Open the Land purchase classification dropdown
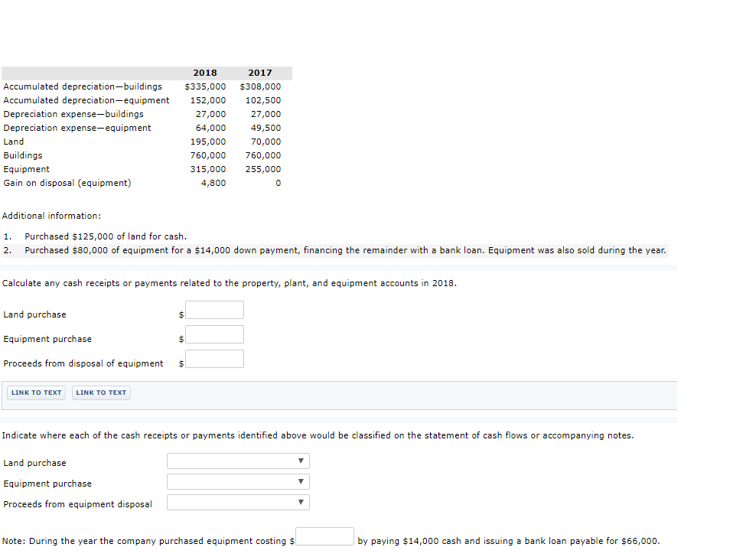Viewport: 756px width, 557px height. click(237, 461)
